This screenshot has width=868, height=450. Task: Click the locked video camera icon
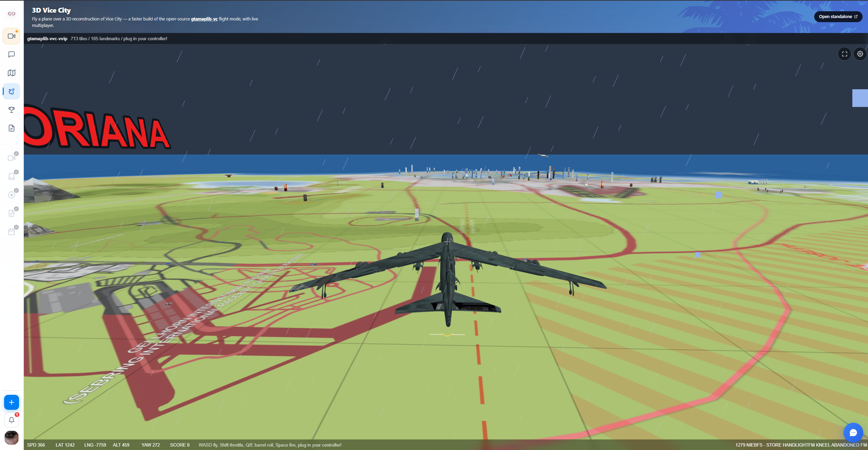click(12, 158)
